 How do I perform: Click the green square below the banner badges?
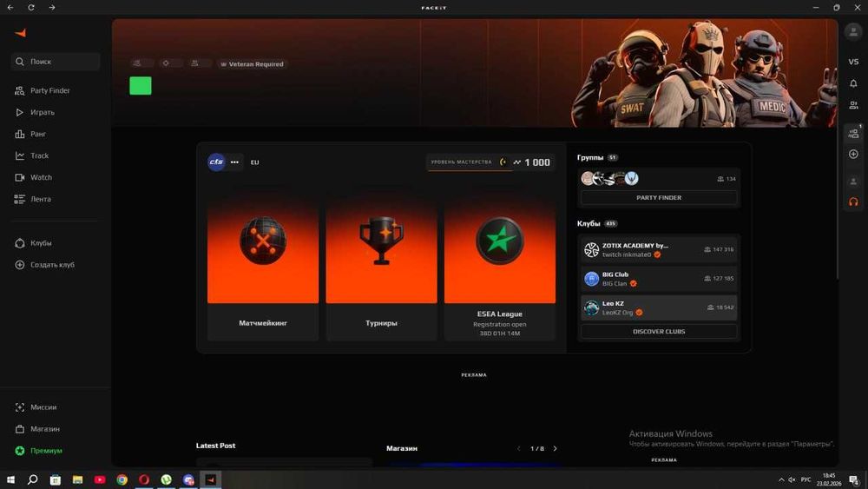(141, 86)
